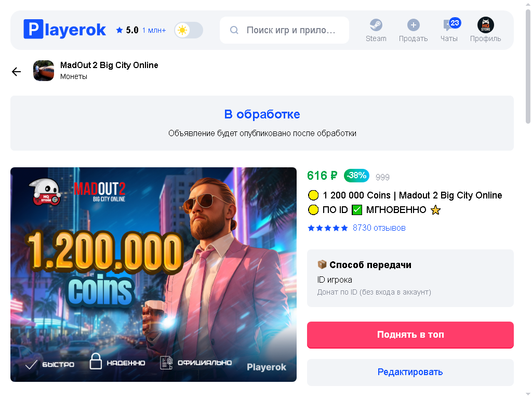
Task: Click the blue star rating 5.0
Action: coord(127,30)
